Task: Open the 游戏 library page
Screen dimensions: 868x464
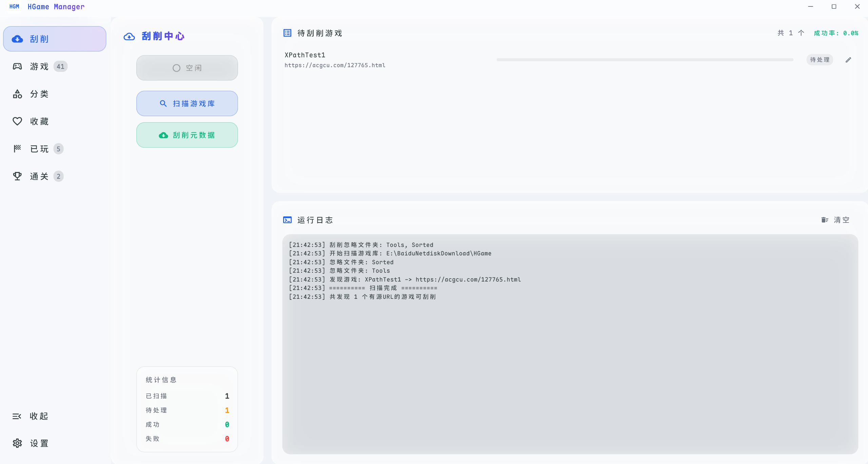Action: [x=55, y=66]
